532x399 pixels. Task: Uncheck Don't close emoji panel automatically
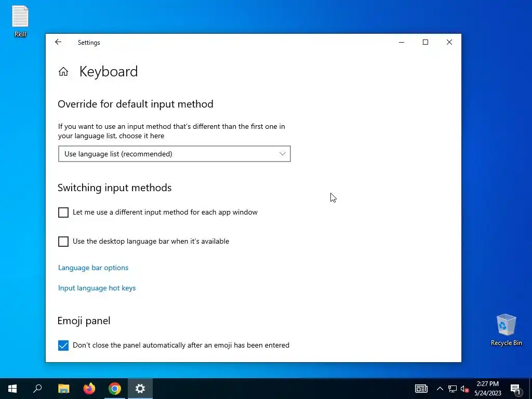pyautogui.click(x=63, y=345)
